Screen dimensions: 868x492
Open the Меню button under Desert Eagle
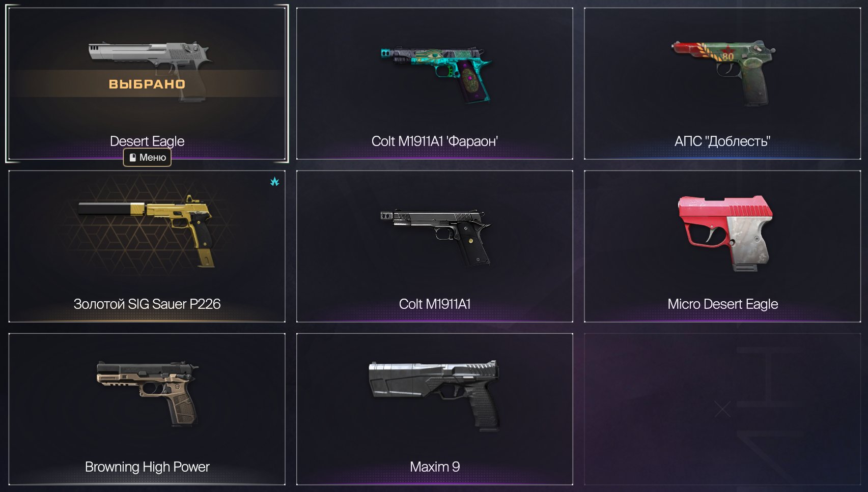click(147, 157)
